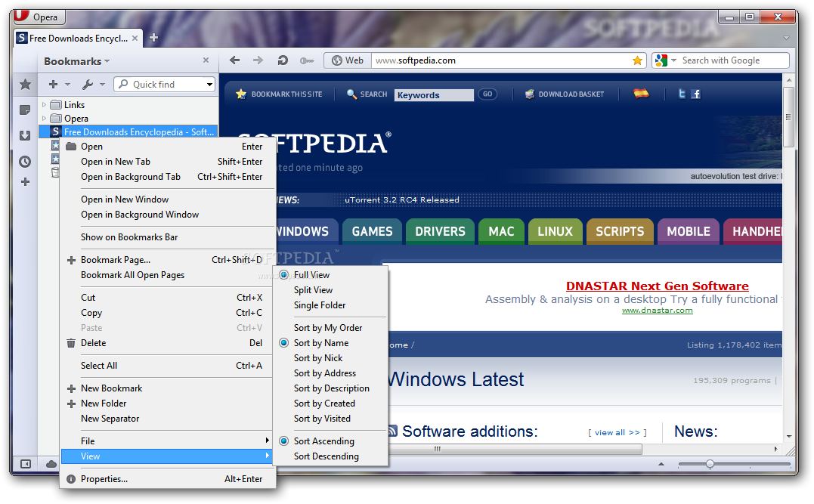Open the DRIVERS category tab
This screenshot has width=814, height=504.
tap(440, 231)
